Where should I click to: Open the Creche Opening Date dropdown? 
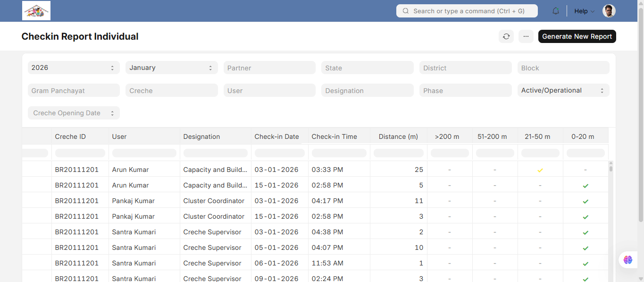74,113
